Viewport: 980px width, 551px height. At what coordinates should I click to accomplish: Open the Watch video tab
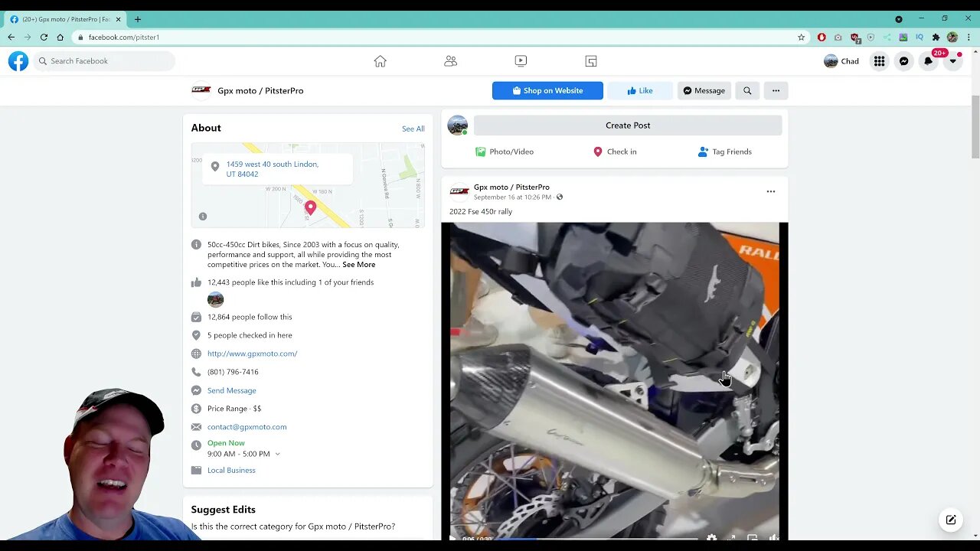pyautogui.click(x=521, y=61)
